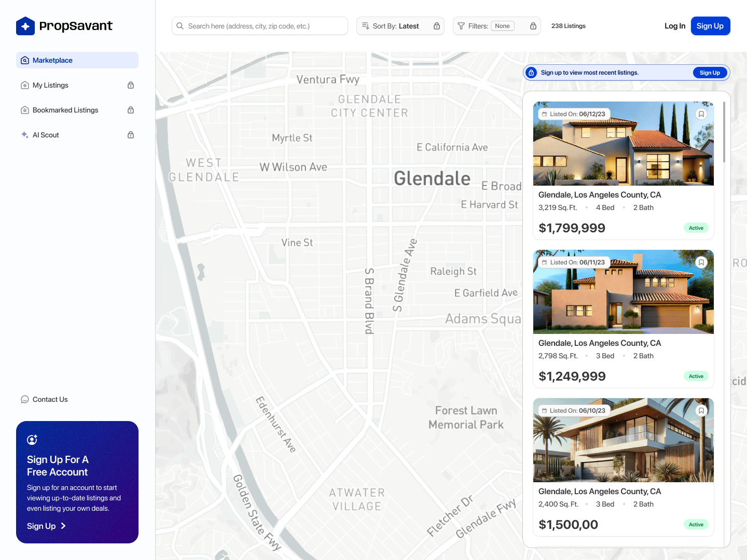
Task: Click the $1,799,999 price
Action: click(x=572, y=228)
